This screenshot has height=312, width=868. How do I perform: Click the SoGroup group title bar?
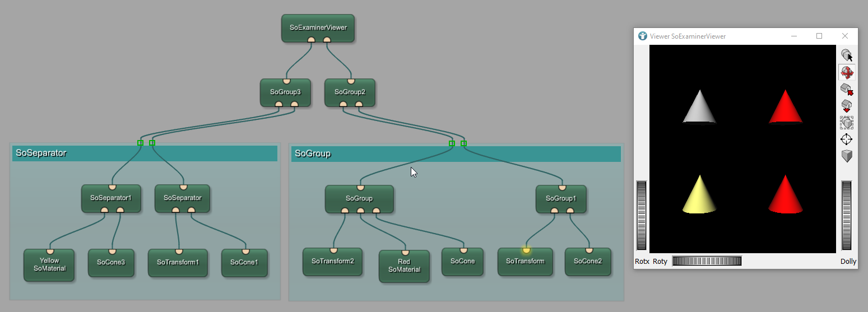point(455,154)
